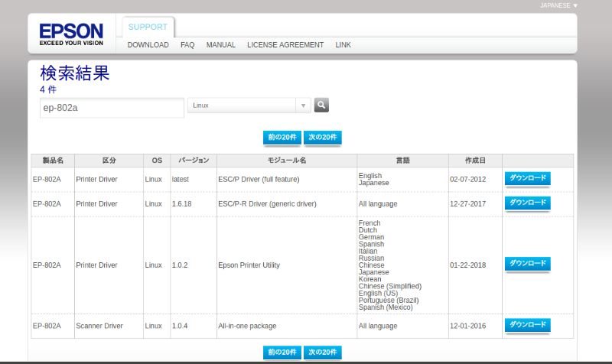Open the LINK menu item

coord(343,45)
